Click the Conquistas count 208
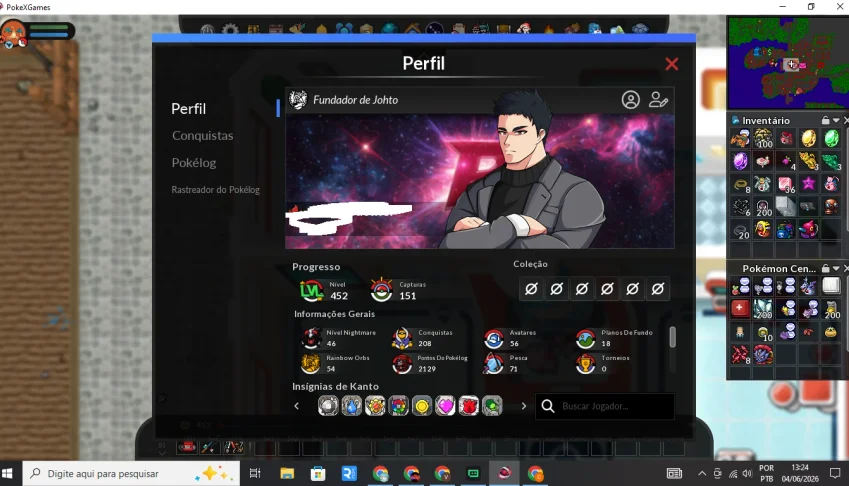The image size is (849, 486). pos(425,344)
